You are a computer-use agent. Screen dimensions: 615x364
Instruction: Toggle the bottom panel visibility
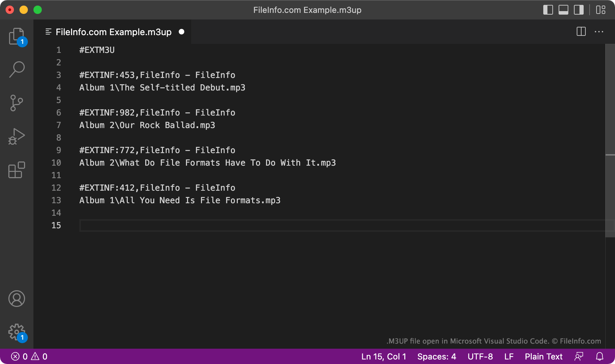point(563,10)
